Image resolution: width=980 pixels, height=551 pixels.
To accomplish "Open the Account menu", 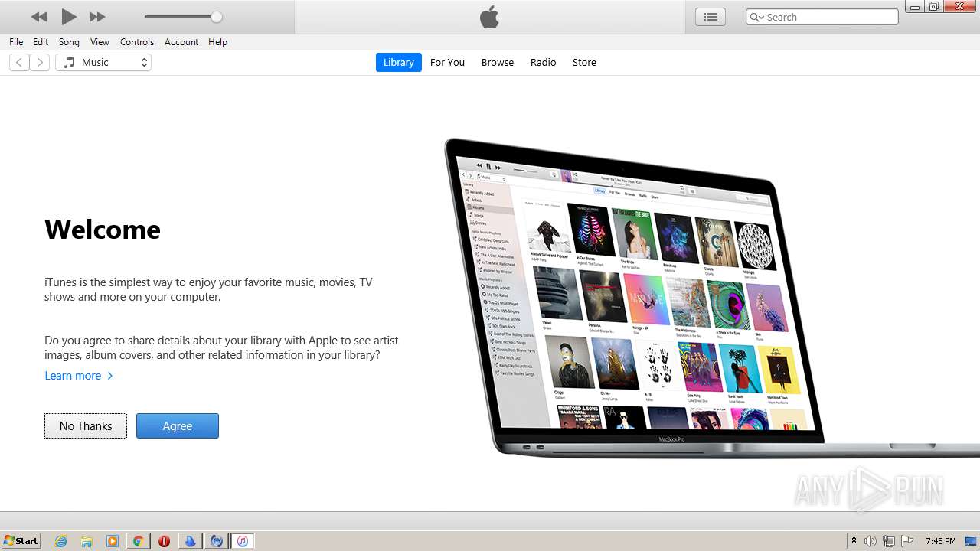I will coord(181,42).
